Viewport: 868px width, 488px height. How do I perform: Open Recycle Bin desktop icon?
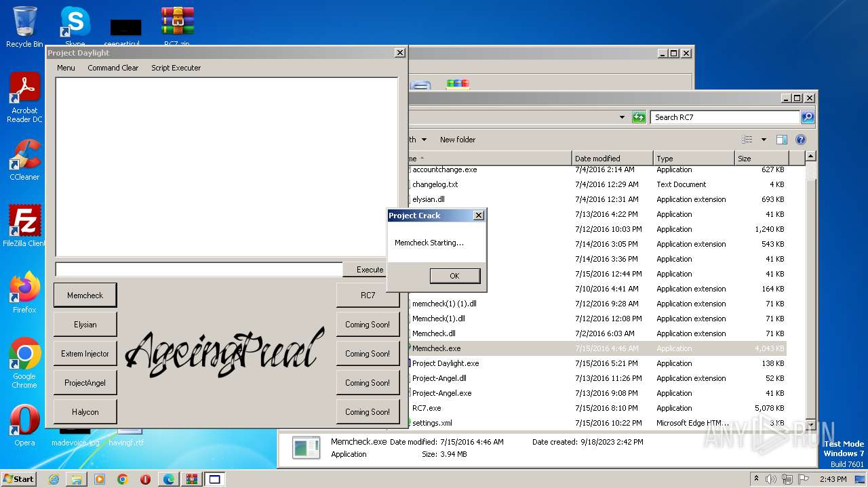pos(24,26)
